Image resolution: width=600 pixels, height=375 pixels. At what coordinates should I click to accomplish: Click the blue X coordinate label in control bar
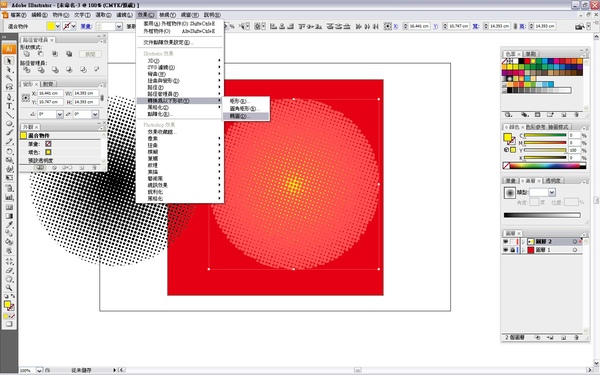click(396, 26)
